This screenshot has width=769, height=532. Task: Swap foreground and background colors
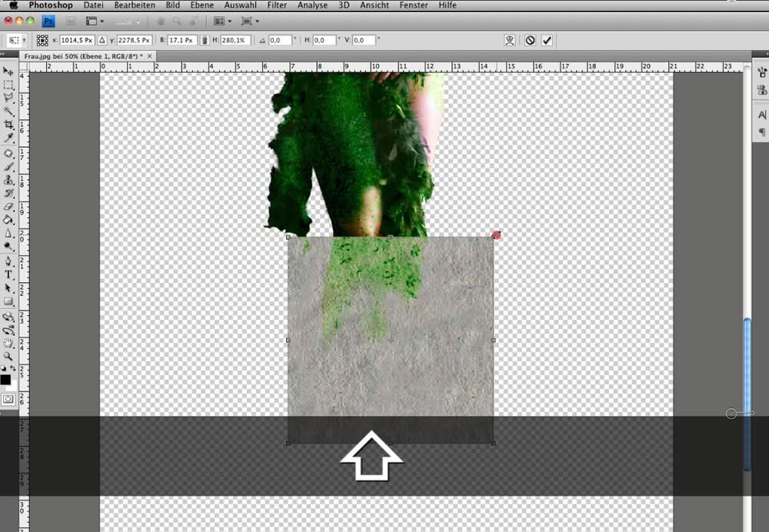point(13,367)
